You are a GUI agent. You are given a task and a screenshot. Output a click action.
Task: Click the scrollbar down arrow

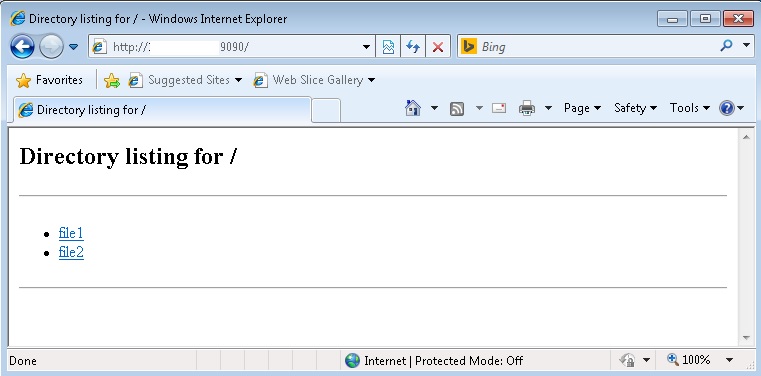[x=745, y=338]
